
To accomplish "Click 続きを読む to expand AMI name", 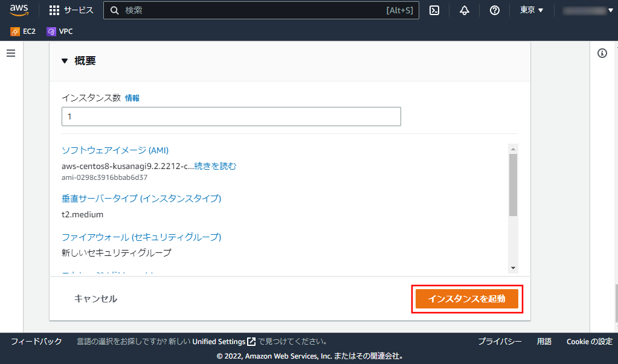I will point(215,166).
